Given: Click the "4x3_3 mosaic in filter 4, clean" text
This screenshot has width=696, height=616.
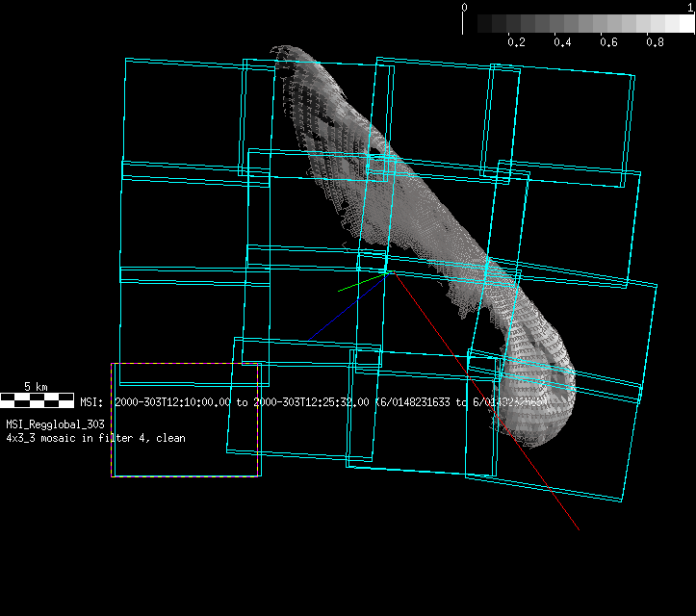Looking at the screenshot, I should (x=96, y=438).
